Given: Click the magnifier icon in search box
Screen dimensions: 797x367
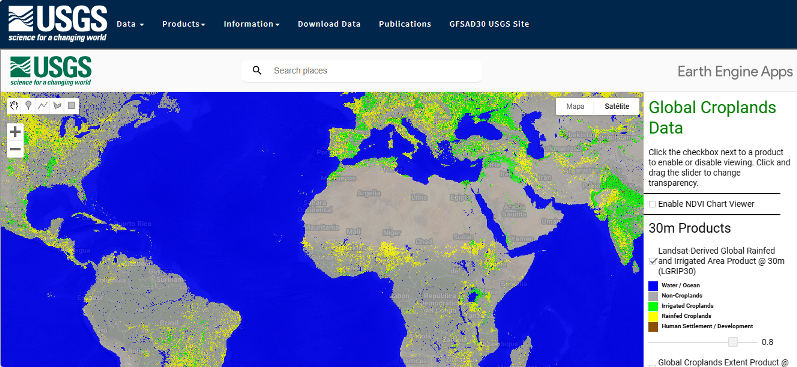Looking at the screenshot, I should point(257,70).
